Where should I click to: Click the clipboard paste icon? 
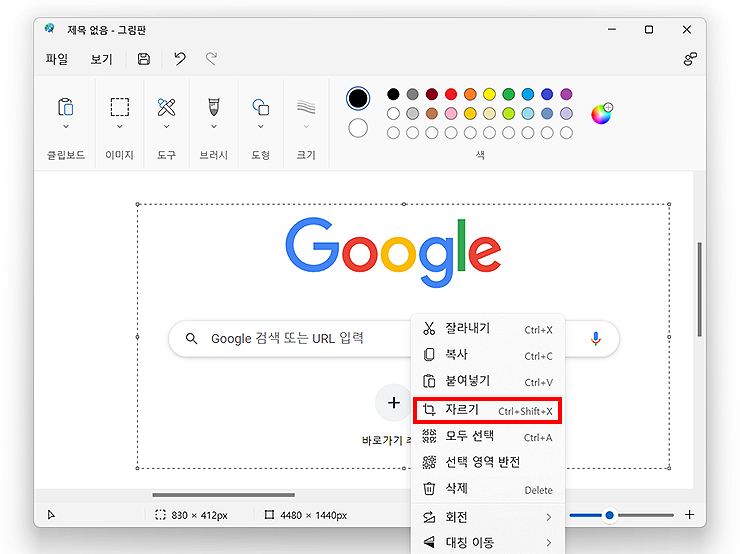point(66,107)
